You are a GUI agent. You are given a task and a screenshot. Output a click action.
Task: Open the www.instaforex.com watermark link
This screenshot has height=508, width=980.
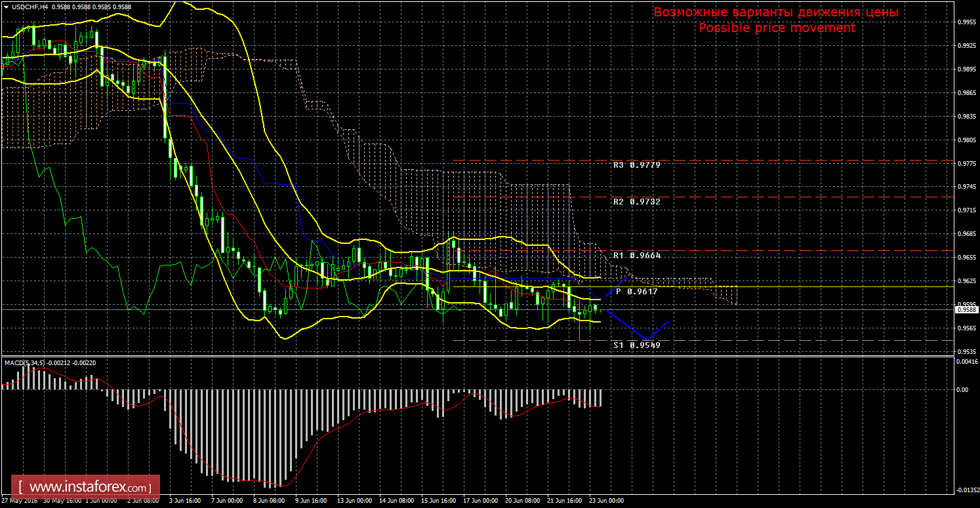pyautogui.click(x=89, y=488)
